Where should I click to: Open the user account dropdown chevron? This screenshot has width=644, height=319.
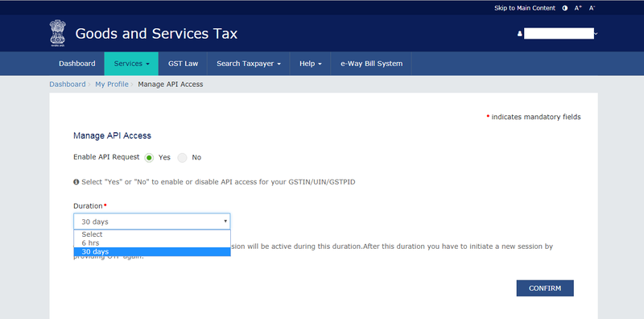coord(596,34)
